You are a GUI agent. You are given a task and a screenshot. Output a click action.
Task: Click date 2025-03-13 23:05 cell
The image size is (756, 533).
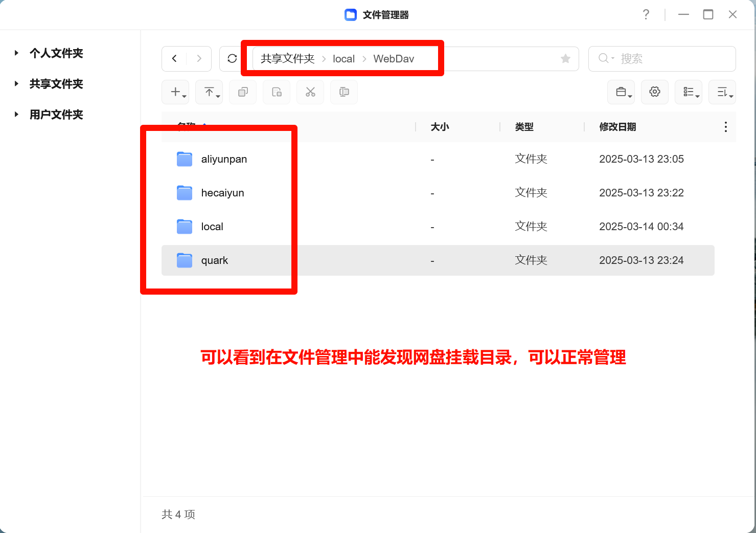pos(642,159)
